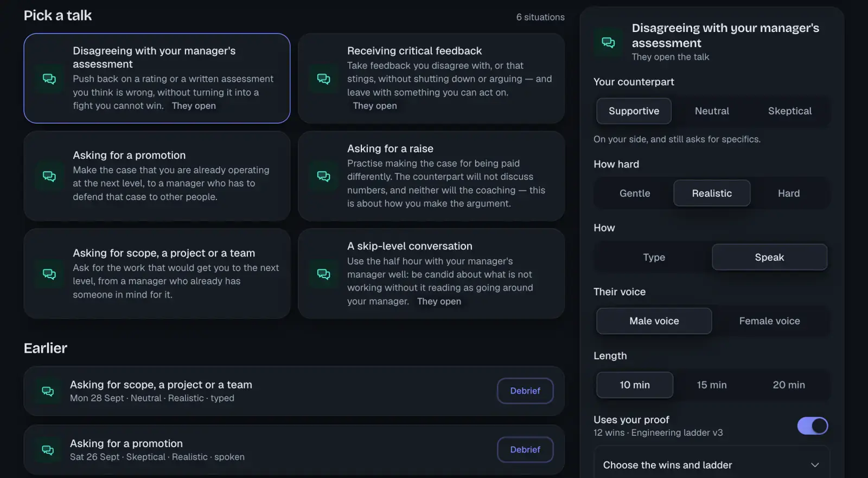The image size is (868, 478).
Task: Open Debrief for Asking for a promotion session
Action: coord(525,450)
